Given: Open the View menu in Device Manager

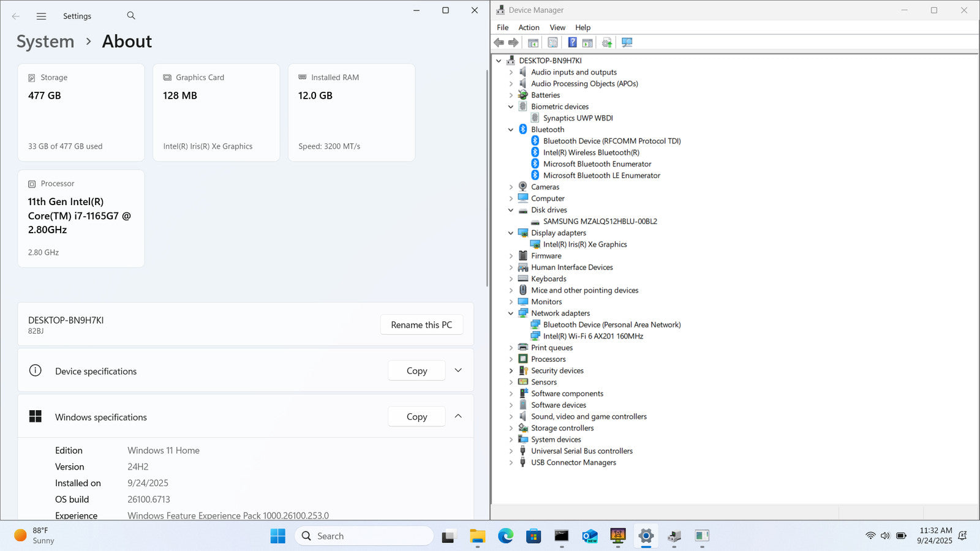Looking at the screenshot, I should [557, 28].
